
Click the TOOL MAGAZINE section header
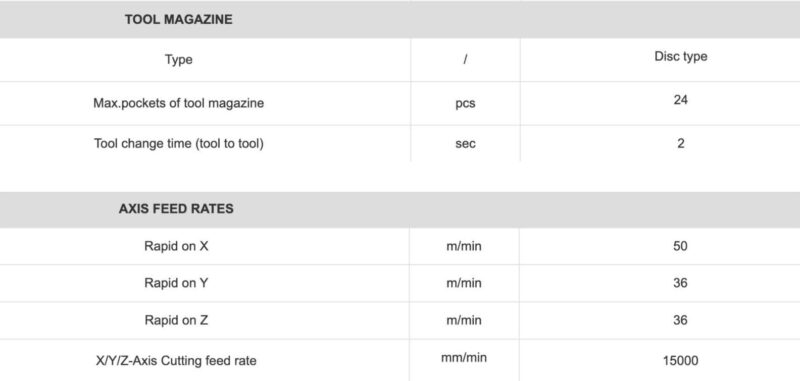point(179,20)
